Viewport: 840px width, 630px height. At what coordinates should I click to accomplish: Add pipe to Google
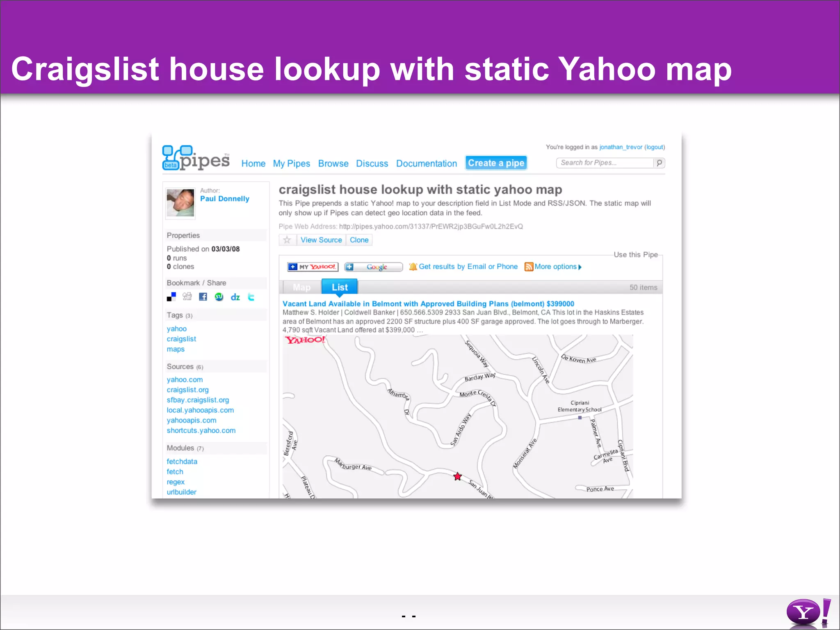click(373, 267)
